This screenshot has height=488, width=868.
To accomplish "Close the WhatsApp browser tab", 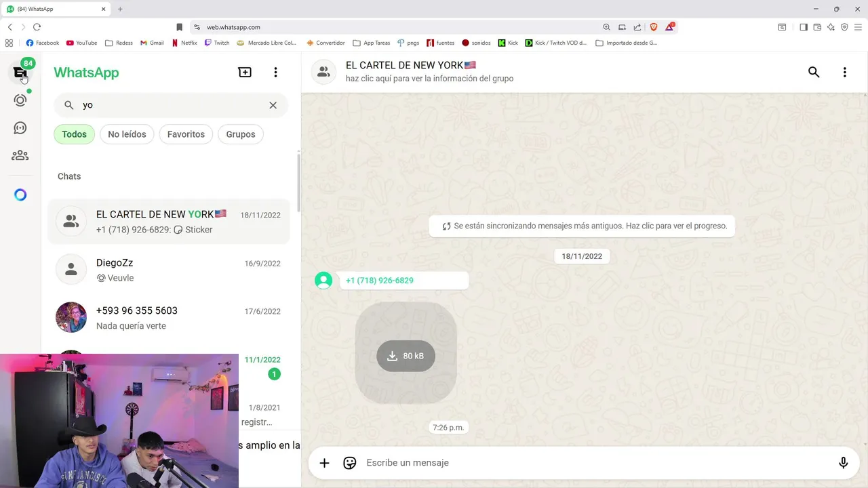I will click(104, 9).
